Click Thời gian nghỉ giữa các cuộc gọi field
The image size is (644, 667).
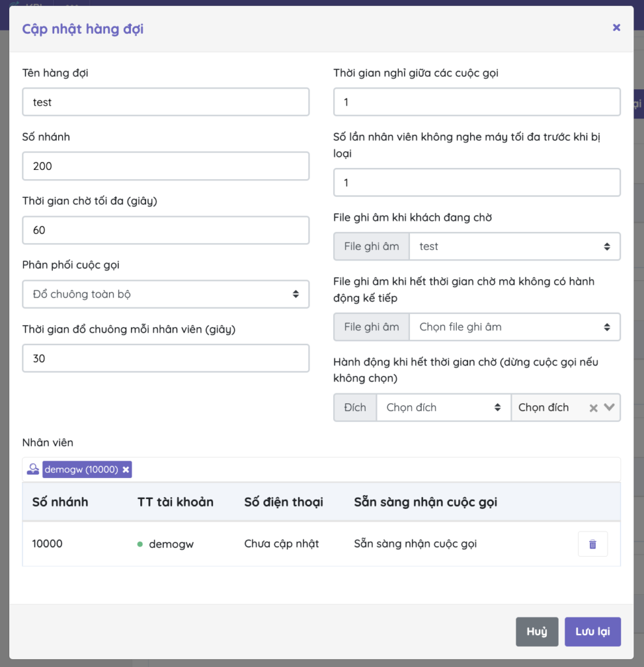476,102
